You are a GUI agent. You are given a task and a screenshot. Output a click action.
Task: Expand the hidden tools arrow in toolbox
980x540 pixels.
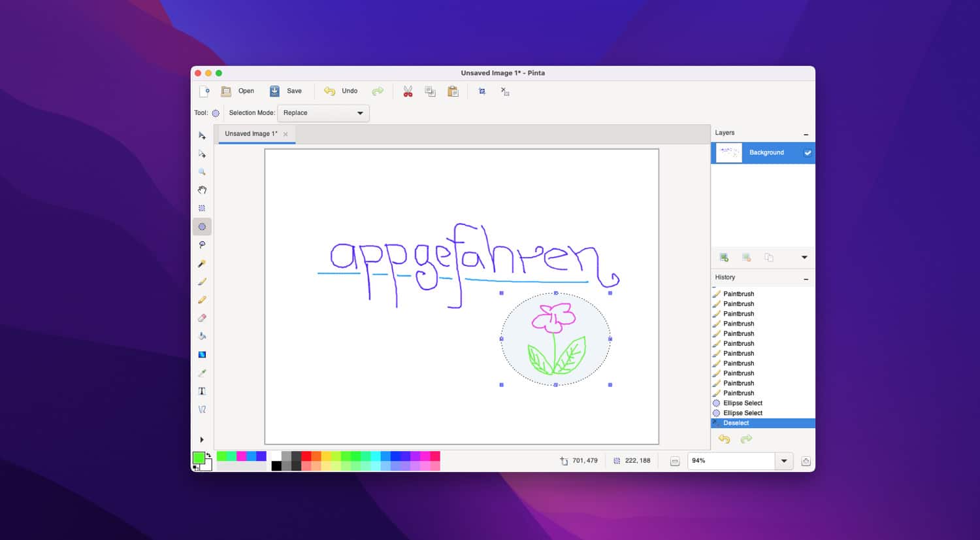pos(202,440)
